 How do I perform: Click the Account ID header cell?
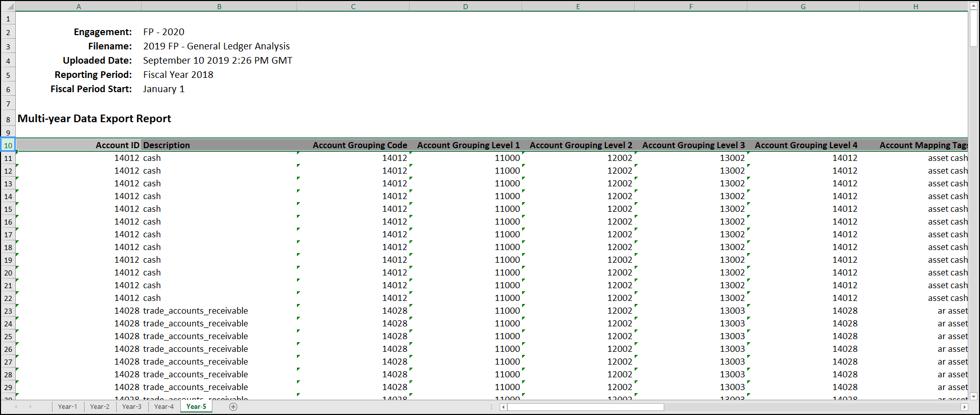(78, 145)
